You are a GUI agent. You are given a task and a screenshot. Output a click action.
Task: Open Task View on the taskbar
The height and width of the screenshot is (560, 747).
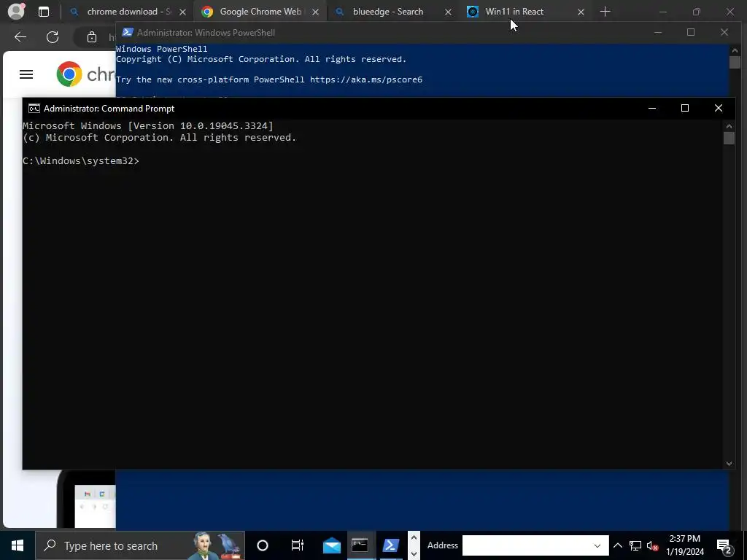pos(298,545)
